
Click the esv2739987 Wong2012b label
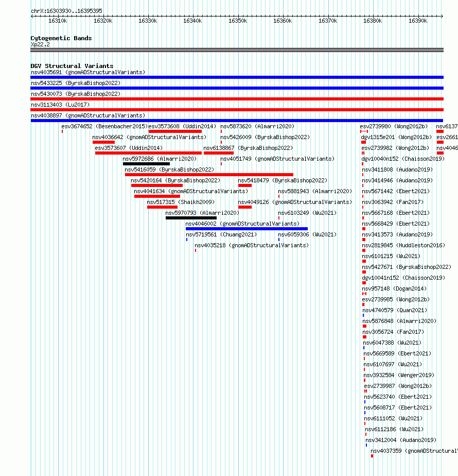(x=398, y=386)
